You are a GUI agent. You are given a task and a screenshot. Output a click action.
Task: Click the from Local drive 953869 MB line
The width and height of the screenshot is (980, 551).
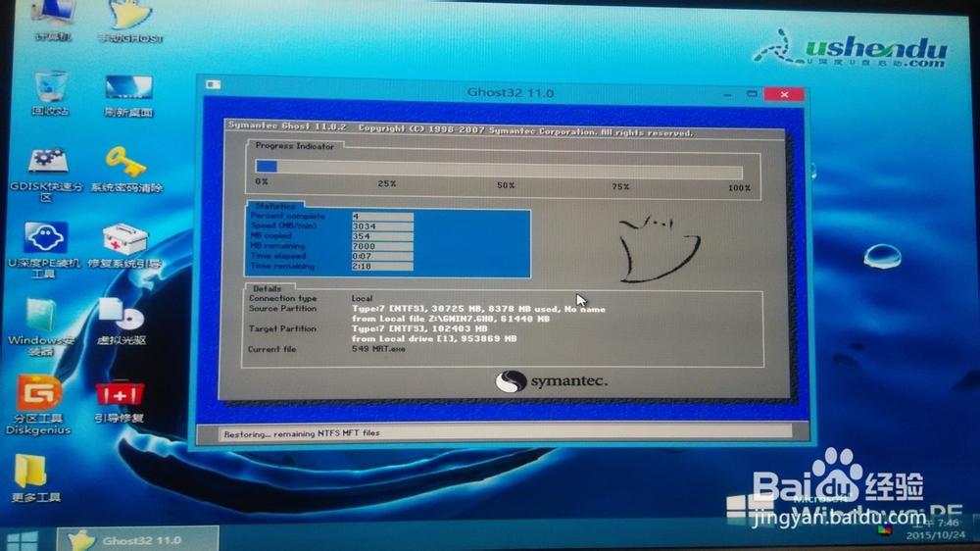[434, 338]
